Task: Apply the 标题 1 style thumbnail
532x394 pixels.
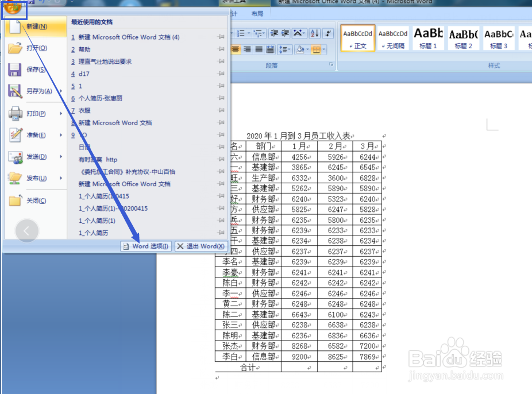Action: tap(428, 38)
